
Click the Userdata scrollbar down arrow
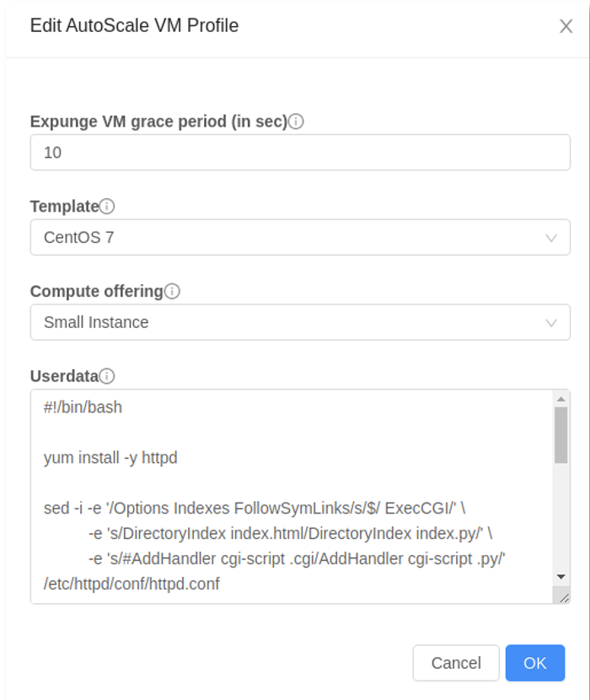[x=561, y=577]
